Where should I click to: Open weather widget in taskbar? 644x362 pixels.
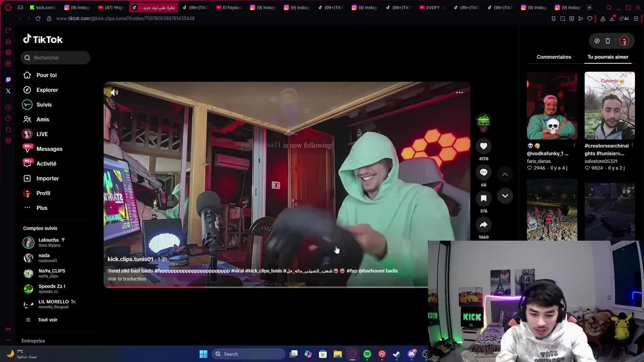pos(21,354)
